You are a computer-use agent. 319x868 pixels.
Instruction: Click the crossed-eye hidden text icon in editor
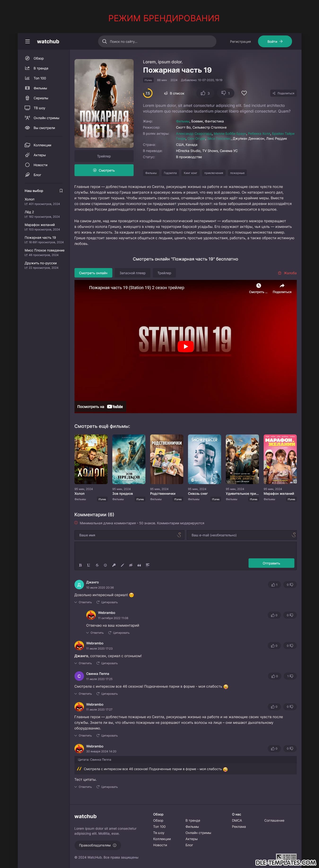pyautogui.click(x=131, y=565)
